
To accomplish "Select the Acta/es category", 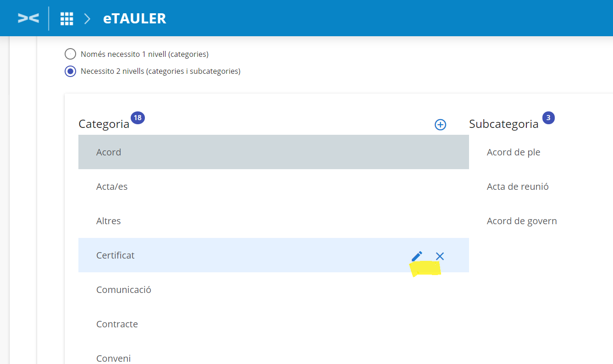I will tap(112, 187).
